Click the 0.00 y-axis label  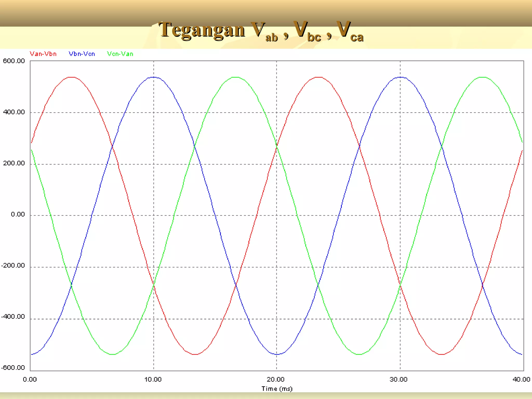coord(18,215)
